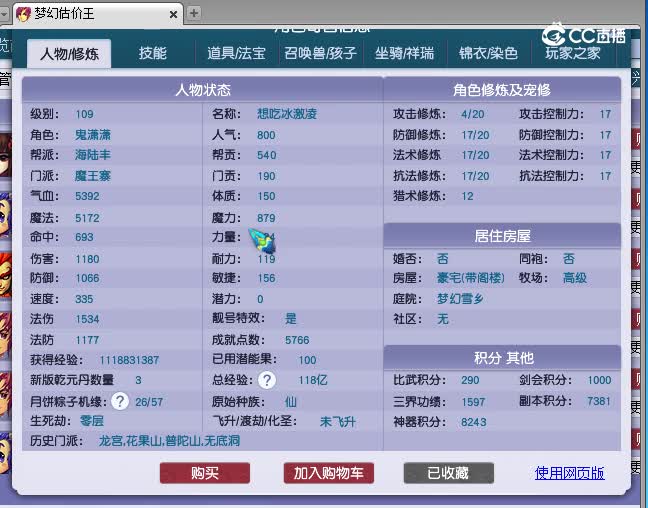Select the 剑会积分 value 1000

(x=599, y=380)
